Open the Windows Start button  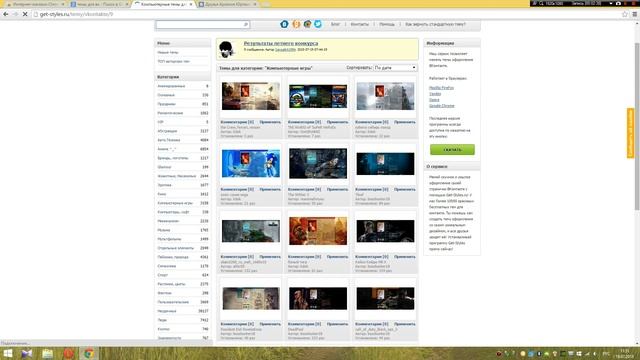[8, 353]
